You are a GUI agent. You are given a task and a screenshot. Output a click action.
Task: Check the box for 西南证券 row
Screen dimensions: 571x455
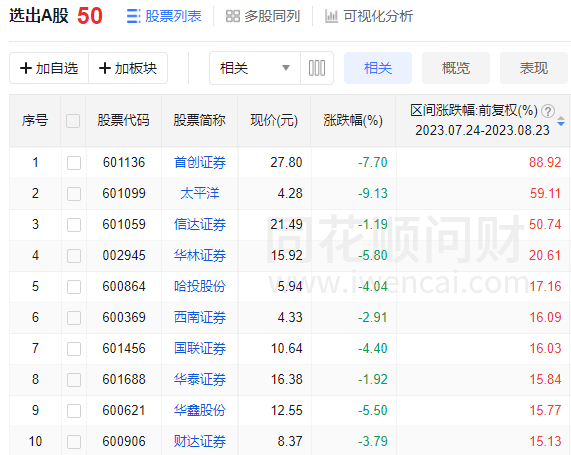pyautogui.click(x=74, y=318)
